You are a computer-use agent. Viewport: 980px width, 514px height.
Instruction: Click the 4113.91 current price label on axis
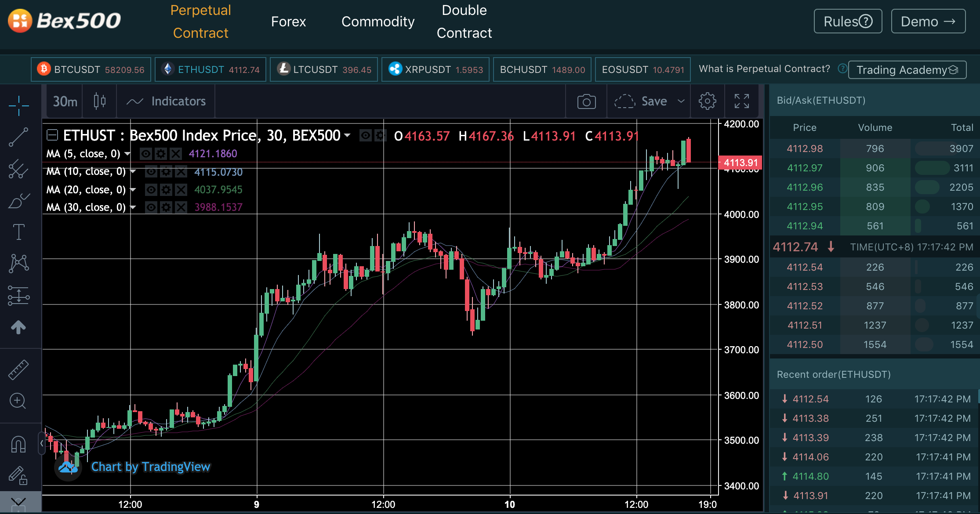point(740,163)
